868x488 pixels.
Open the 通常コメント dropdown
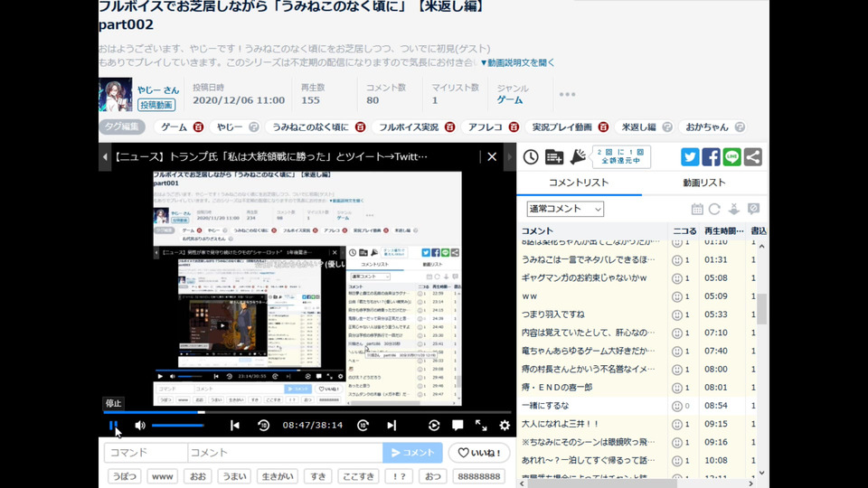click(564, 209)
